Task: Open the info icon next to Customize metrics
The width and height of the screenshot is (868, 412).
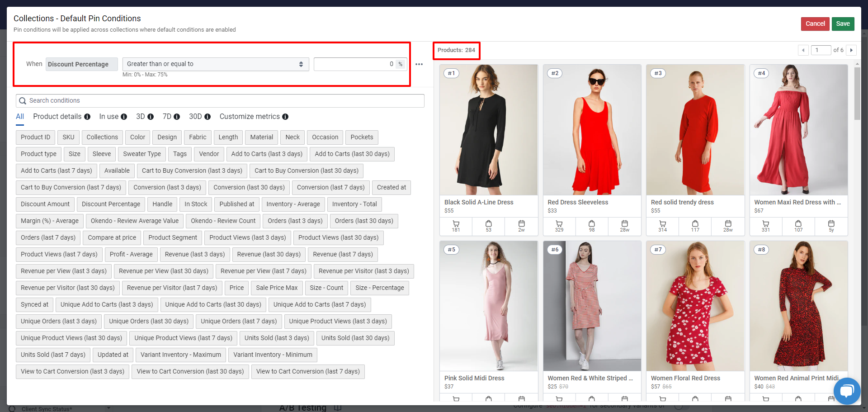Action: point(285,117)
